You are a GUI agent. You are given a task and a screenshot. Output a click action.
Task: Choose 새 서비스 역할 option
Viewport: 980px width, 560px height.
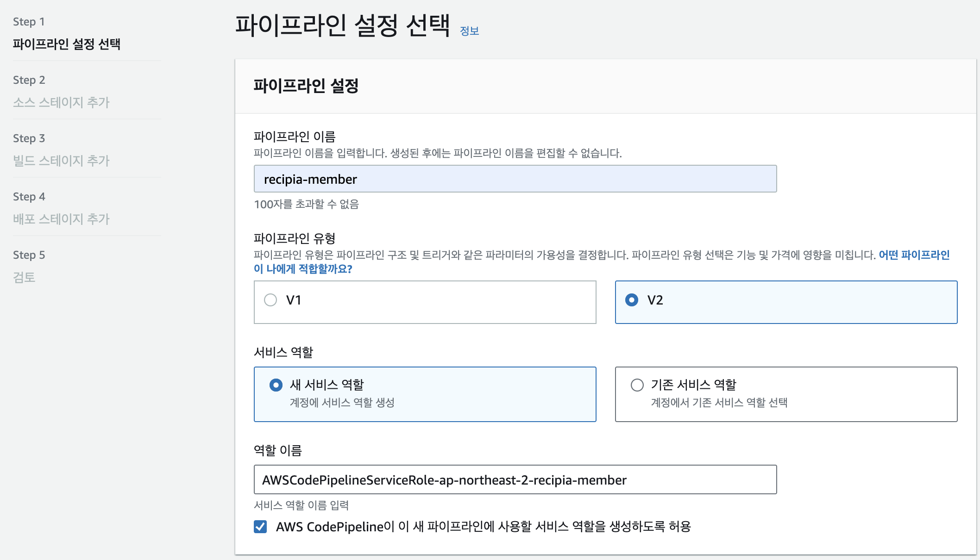276,384
